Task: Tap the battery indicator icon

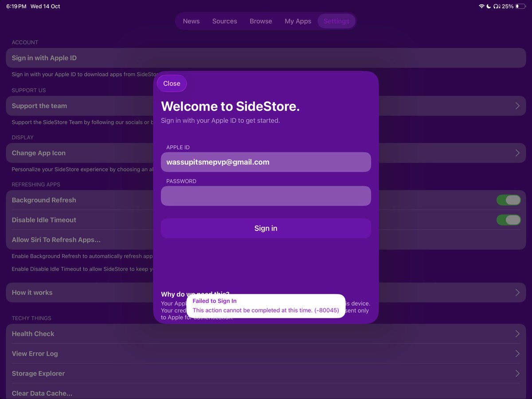Action: pos(520,6)
